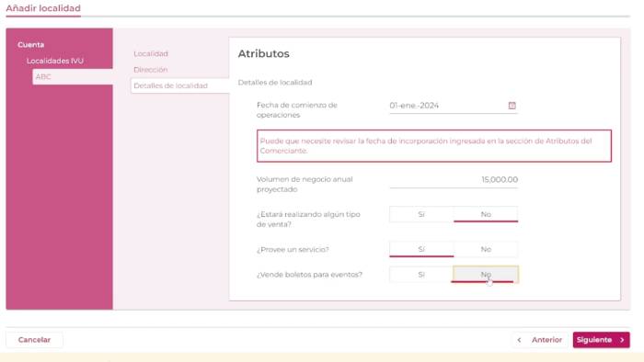
Task: Expand Localidades IVU in the sidebar
Action: [x=55, y=61]
